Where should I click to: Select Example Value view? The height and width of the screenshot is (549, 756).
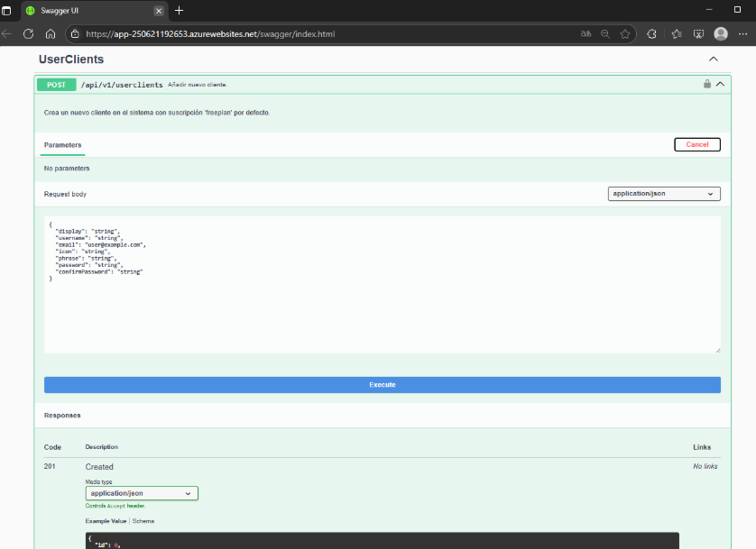point(106,521)
